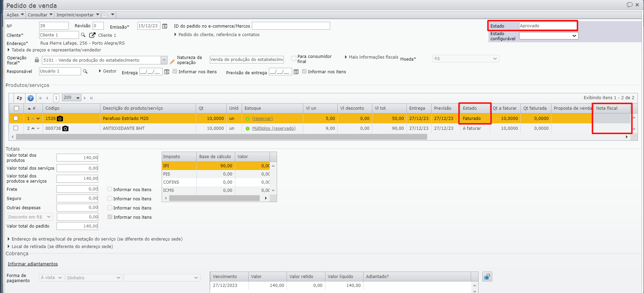The width and height of the screenshot is (644, 293).
Task: Open the Dinheiro payment method dropdown
Action: (94, 278)
